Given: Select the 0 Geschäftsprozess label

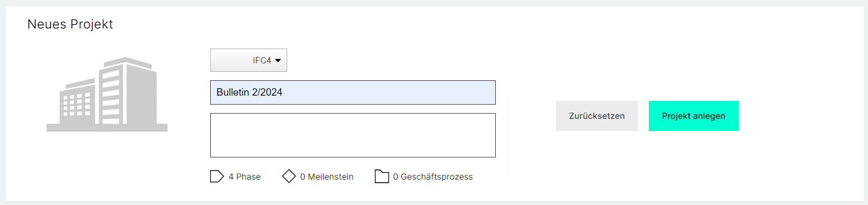Looking at the screenshot, I should coord(433,176).
